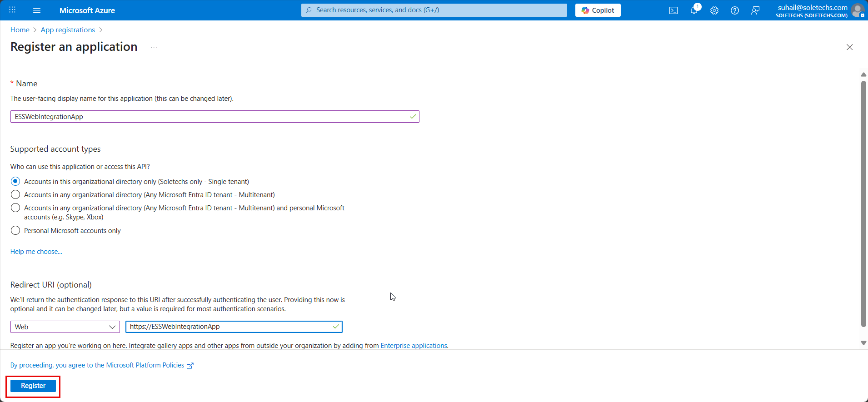Open the ellipsis menu beside the title
Viewport: 868px width, 402px height.
[154, 47]
